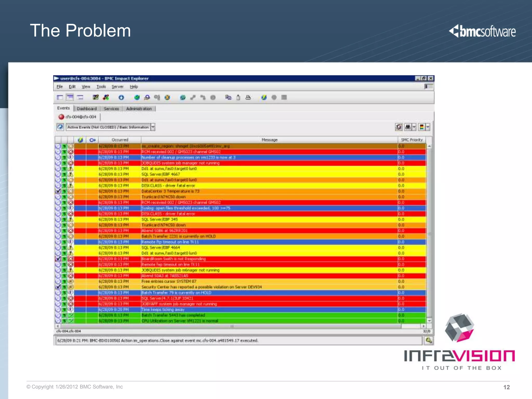
Task: Click the teal globe toolbar icon
Action: coord(183,97)
